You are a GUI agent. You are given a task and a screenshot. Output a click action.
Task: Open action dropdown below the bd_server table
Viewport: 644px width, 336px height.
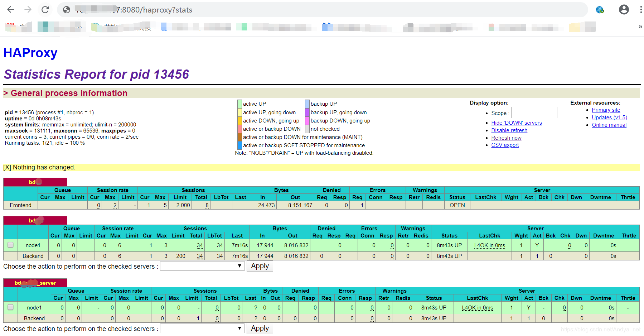[202, 328]
